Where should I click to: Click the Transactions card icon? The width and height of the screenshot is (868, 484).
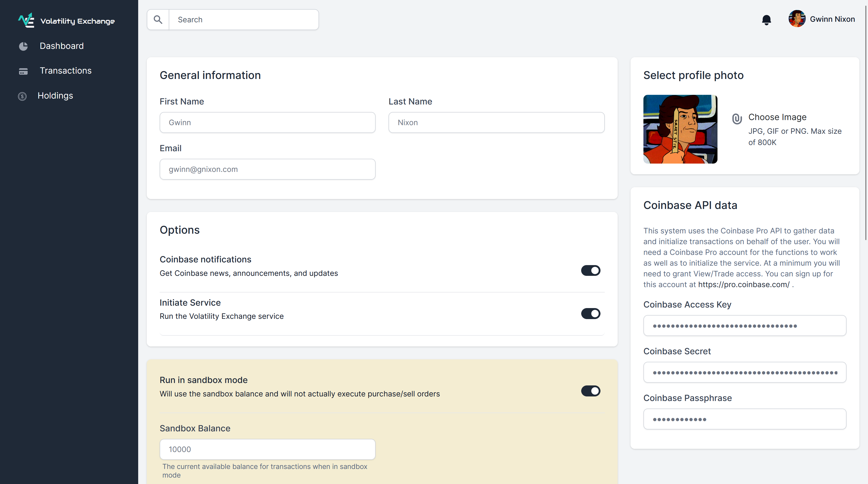click(23, 71)
